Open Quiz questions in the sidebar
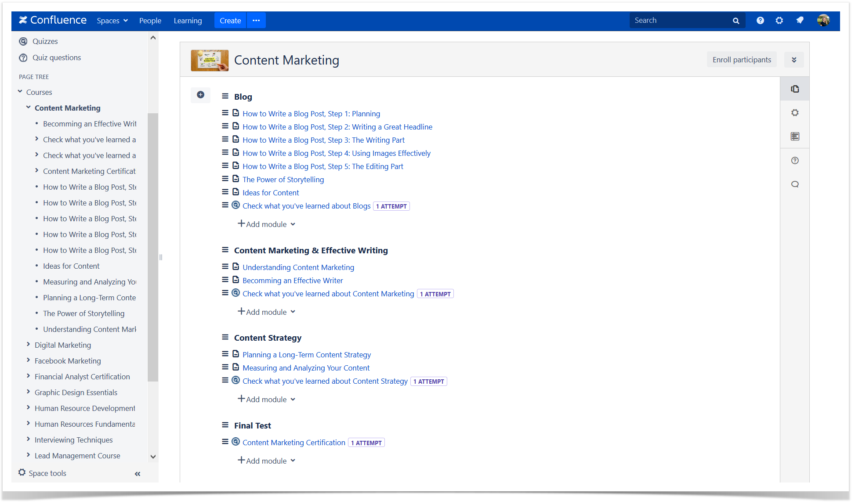 point(57,58)
